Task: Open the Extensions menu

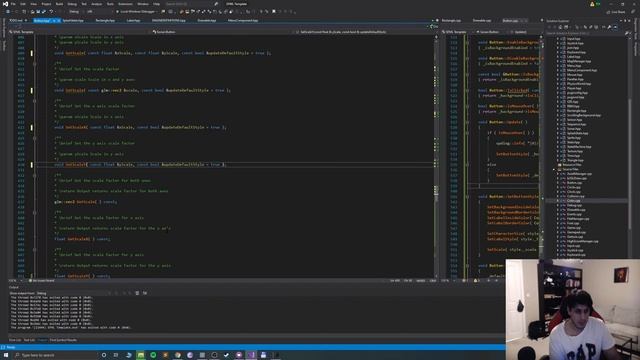Action: click(x=125, y=4)
